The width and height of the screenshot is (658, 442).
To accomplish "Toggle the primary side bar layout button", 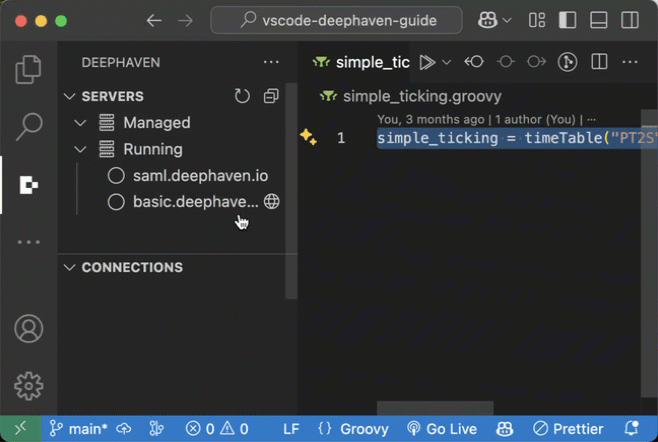I will pos(567,20).
